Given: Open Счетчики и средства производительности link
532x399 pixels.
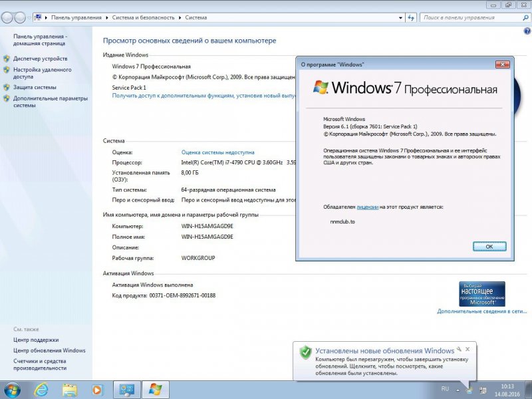Looking at the screenshot, I should point(40,364).
